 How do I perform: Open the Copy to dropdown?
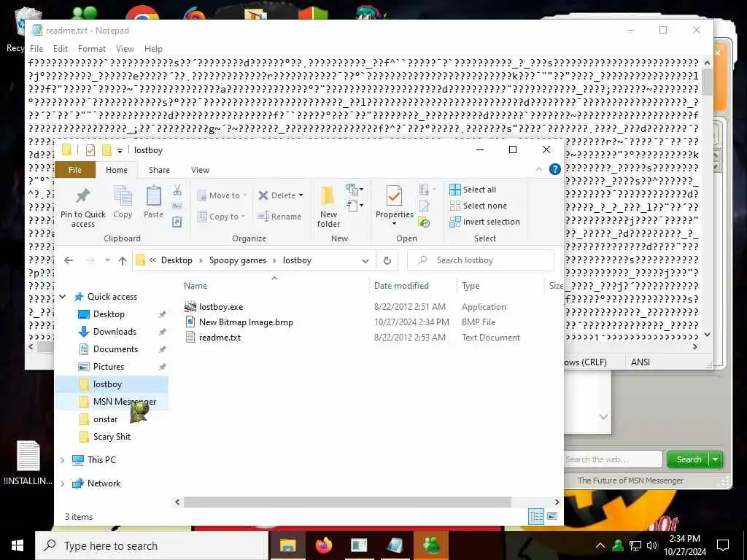(x=222, y=217)
